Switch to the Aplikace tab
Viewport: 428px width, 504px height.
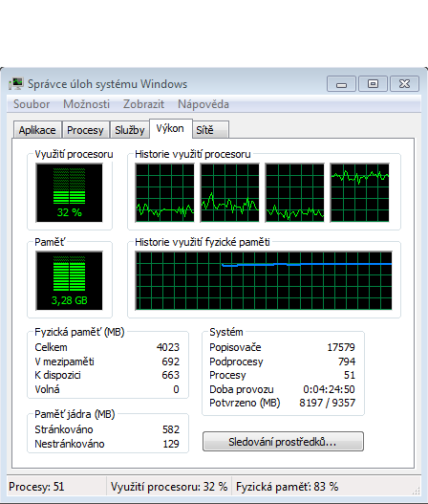tap(37, 130)
